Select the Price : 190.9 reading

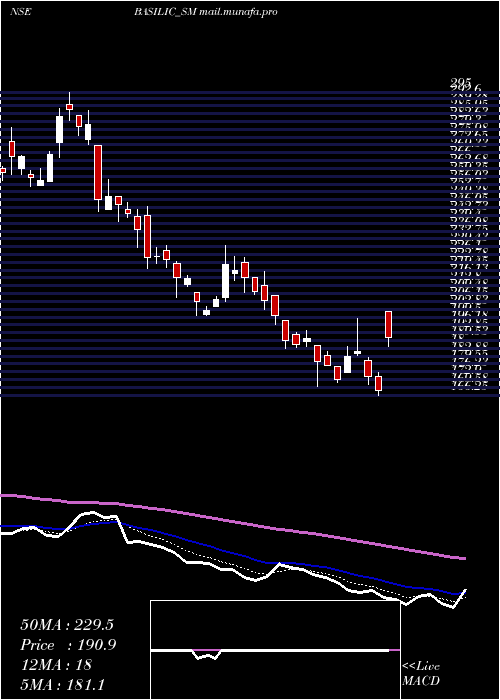pos(68,645)
